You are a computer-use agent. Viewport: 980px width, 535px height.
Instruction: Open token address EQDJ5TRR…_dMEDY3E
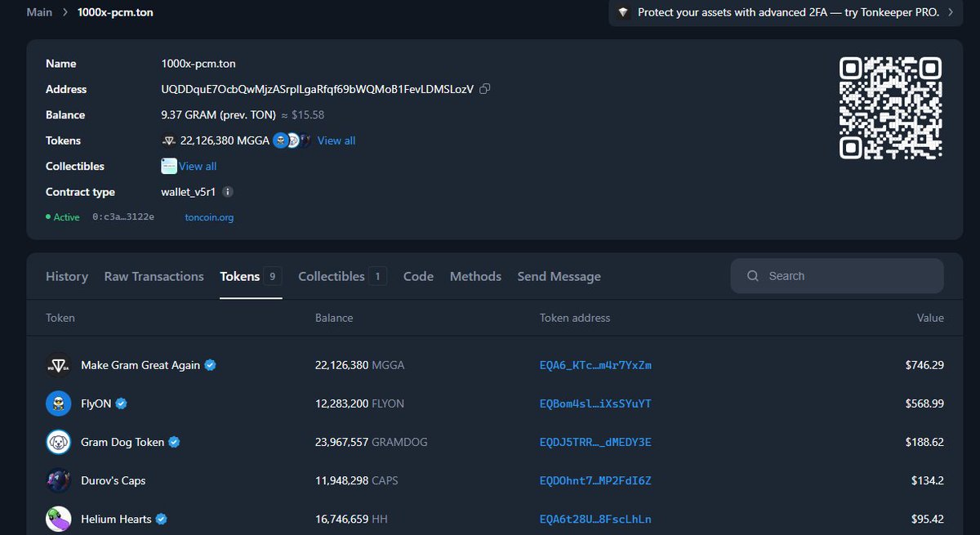coord(595,442)
